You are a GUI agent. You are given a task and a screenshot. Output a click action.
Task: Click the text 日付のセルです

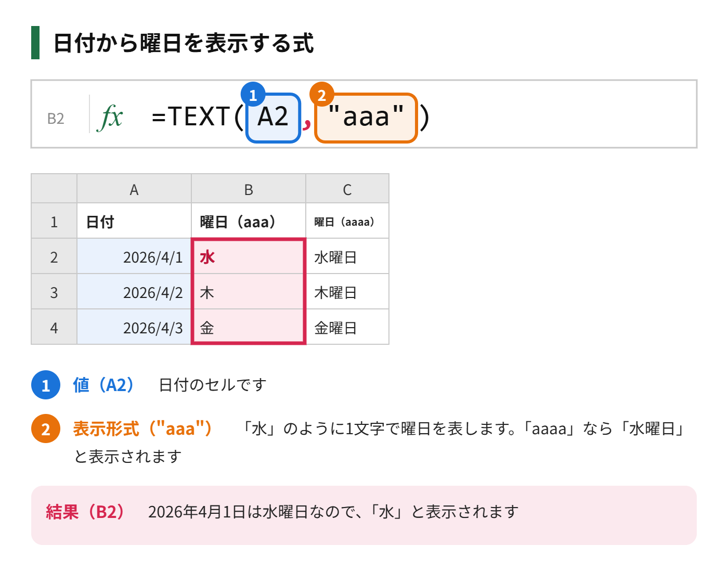(213, 385)
